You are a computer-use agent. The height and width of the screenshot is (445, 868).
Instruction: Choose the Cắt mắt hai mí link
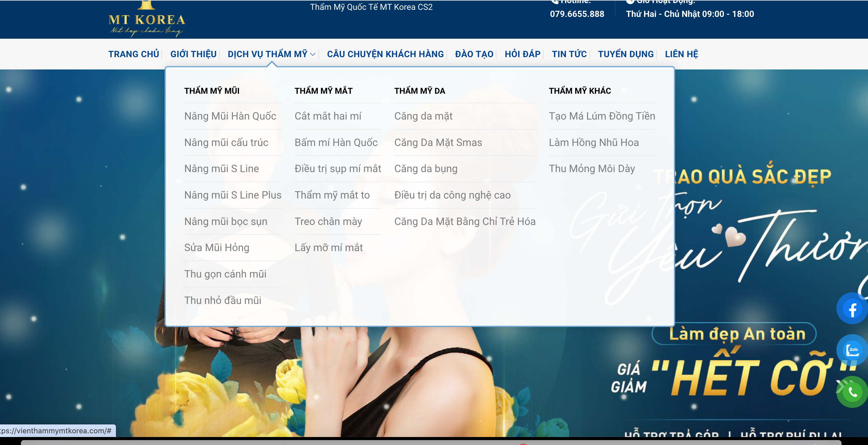pyautogui.click(x=328, y=116)
